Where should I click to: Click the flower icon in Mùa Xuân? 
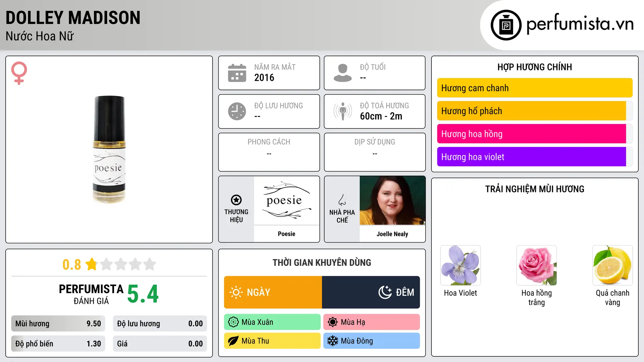pyautogui.click(x=233, y=322)
